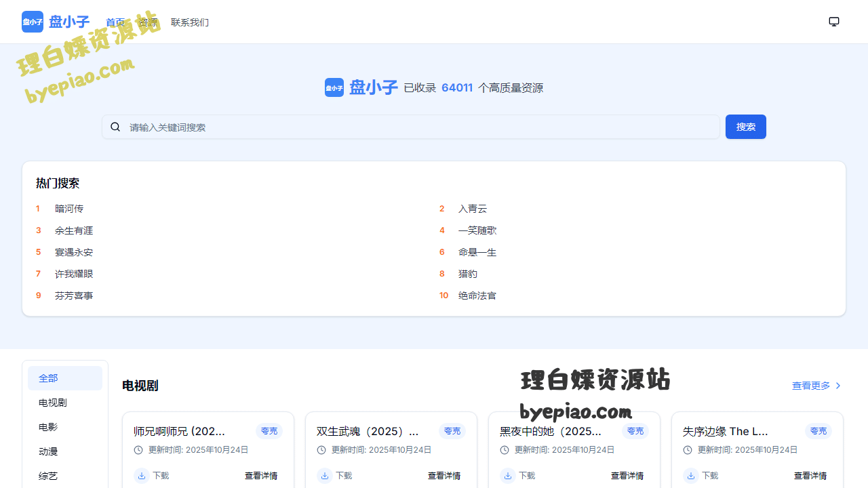Open hot search term 绝命法官
Screen dimensions: 868x488
tap(477, 296)
